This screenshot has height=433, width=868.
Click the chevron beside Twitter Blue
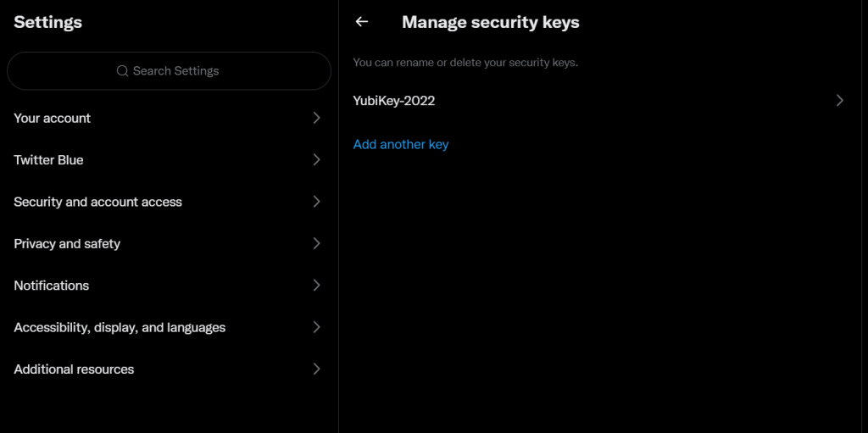click(317, 160)
